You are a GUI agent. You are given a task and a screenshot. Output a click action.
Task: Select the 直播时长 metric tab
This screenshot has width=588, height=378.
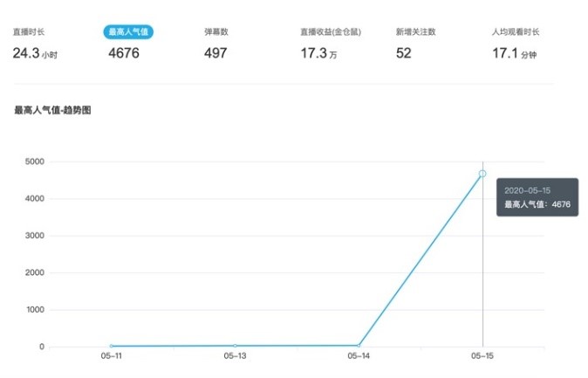29,32
